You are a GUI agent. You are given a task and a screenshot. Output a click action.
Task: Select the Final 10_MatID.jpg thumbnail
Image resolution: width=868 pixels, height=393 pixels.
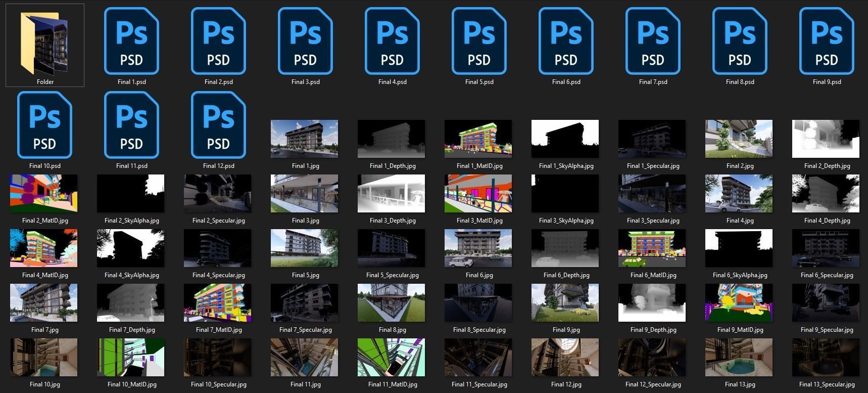[x=131, y=358]
